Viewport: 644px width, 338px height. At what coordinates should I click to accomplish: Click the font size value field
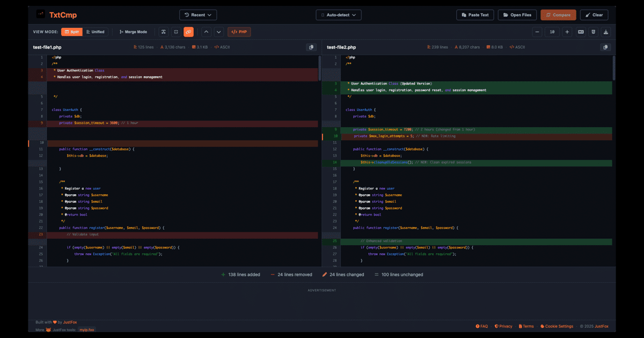coord(552,32)
